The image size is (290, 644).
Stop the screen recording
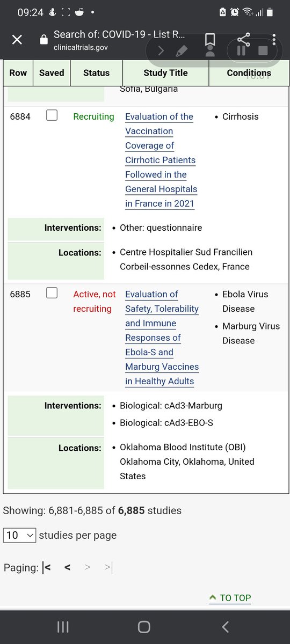tap(263, 51)
